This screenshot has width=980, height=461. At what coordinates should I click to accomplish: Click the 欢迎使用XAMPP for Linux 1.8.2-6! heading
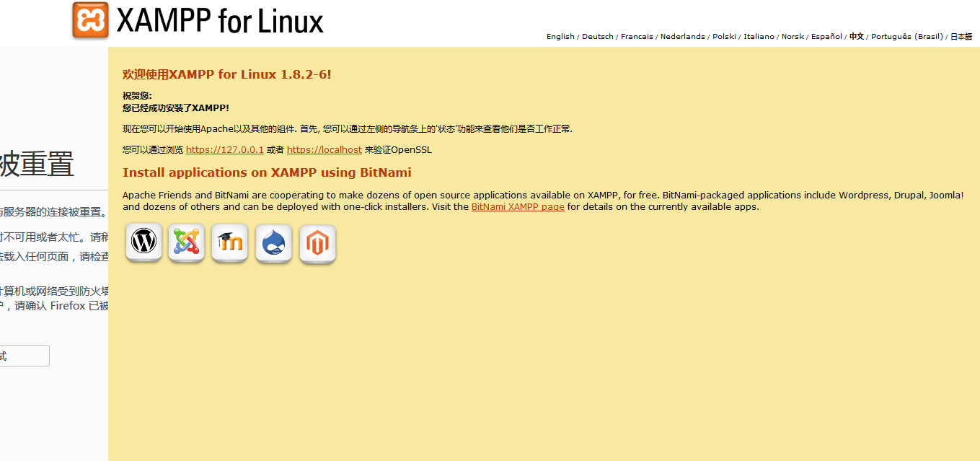pyautogui.click(x=227, y=74)
